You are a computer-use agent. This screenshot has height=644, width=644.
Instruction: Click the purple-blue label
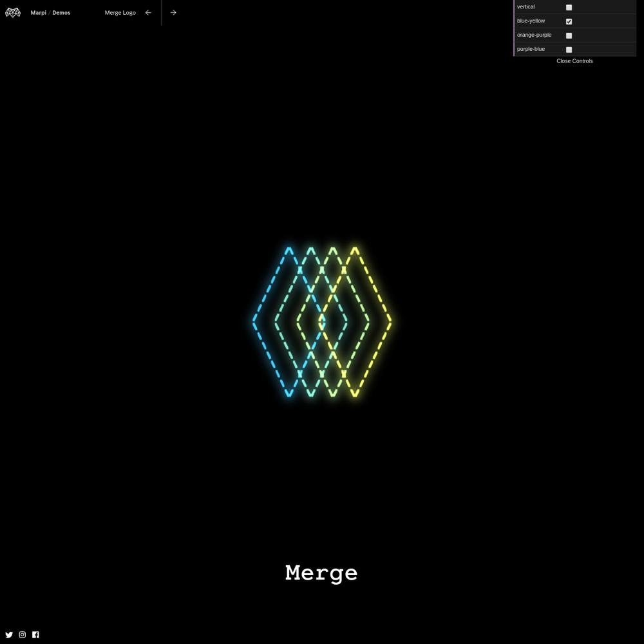click(531, 49)
